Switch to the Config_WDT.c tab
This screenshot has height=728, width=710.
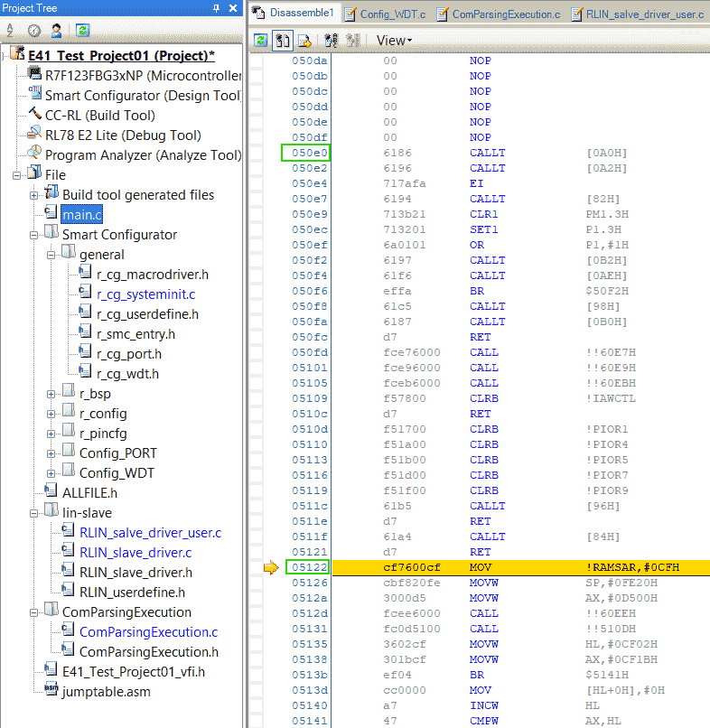(x=391, y=14)
